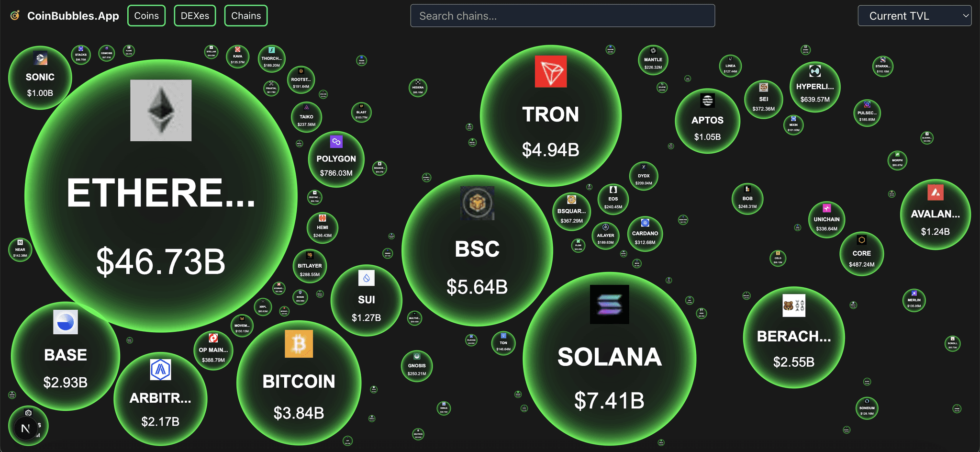Select the Sonic $1.00B bubble
The width and height of the screenshot is (980, 452).
[x=40, y=78]
